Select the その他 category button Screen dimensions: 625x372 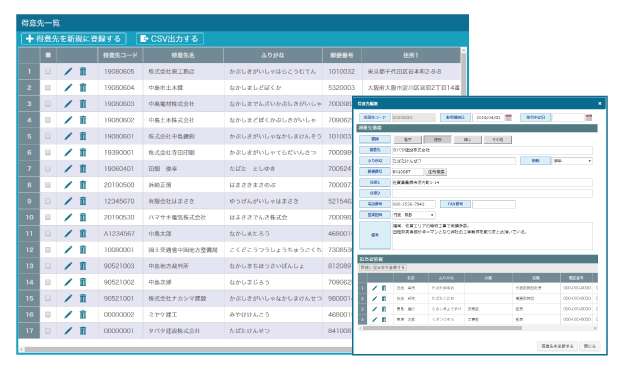497,140
